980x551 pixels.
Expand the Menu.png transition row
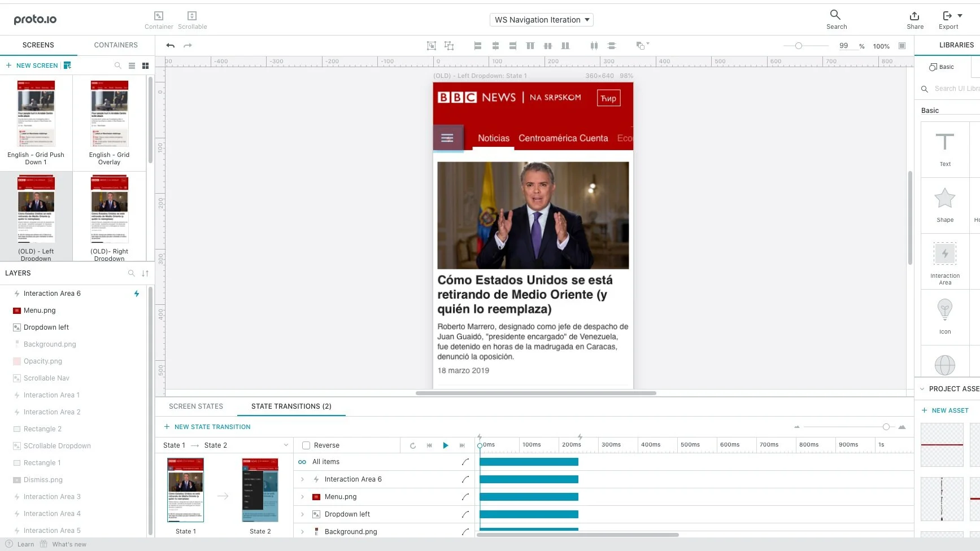302,497
